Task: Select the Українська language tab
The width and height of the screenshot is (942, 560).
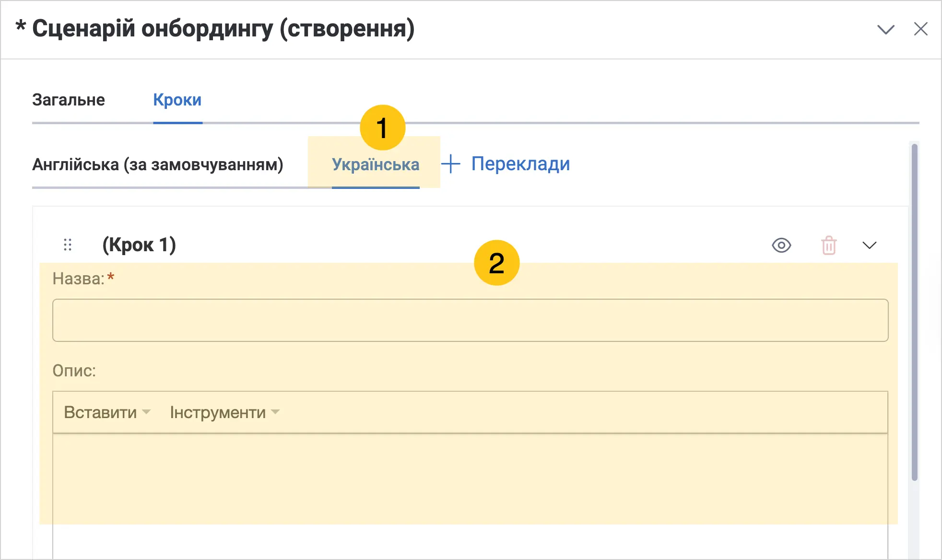Action: click(376, 164)
